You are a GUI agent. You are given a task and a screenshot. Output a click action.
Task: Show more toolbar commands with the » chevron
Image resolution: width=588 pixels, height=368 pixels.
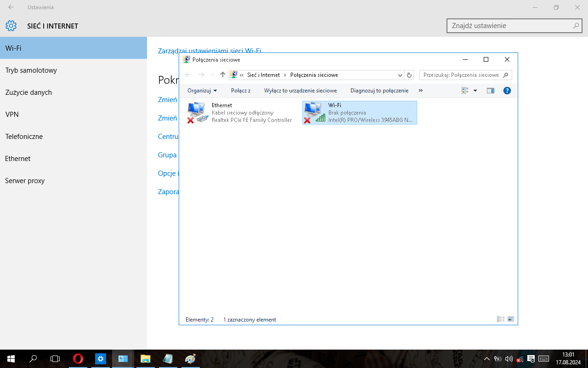tap(421, 91)
